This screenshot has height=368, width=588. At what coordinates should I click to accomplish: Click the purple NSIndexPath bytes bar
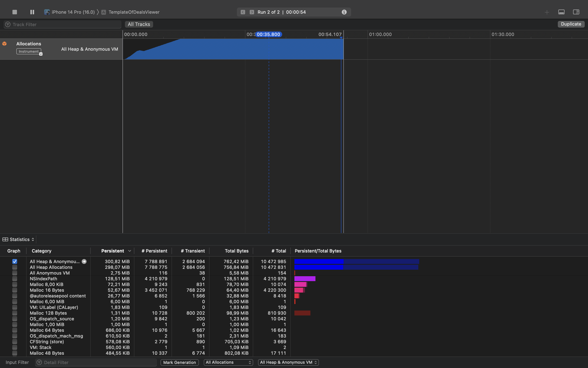[305, 278]
